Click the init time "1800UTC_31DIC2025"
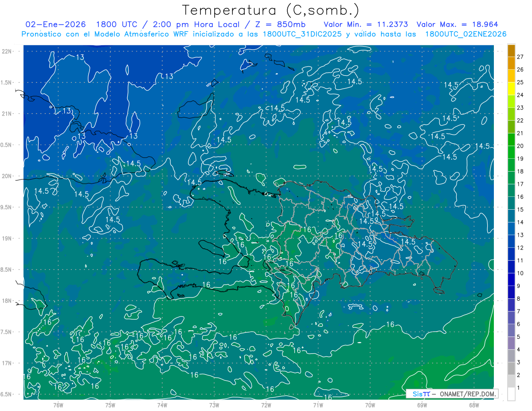Image resolution: width=532 pixels, height=411 pixels. [x=302, y=34]
